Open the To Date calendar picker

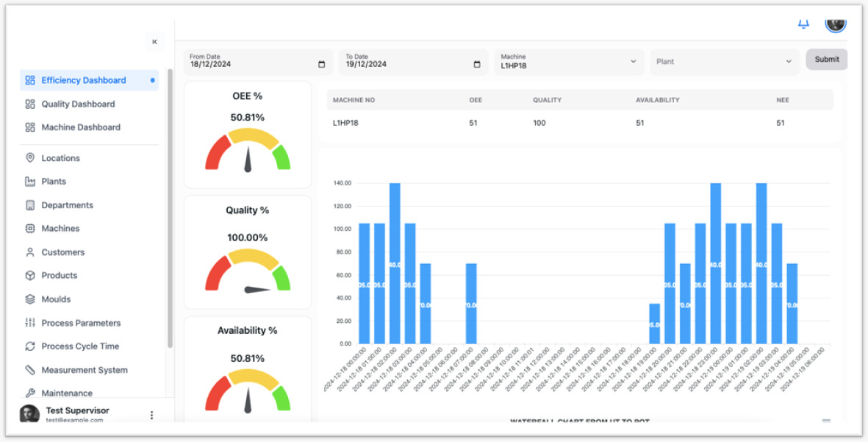tap(477, 65)
